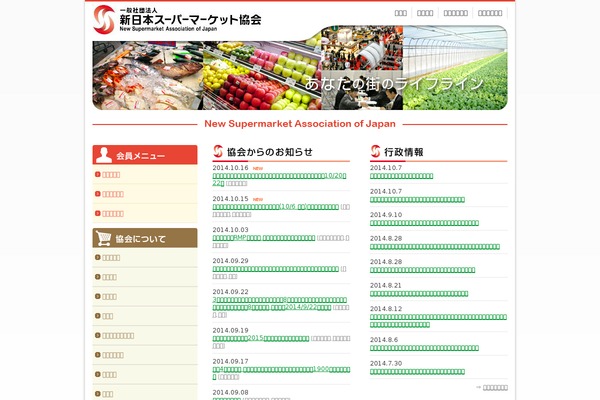Open the third link in the top navigation

point(456,13)
